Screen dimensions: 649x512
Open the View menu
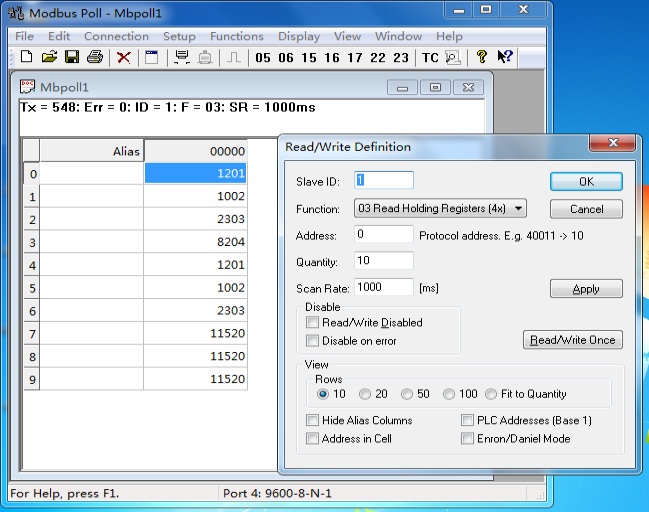[347, 36]
